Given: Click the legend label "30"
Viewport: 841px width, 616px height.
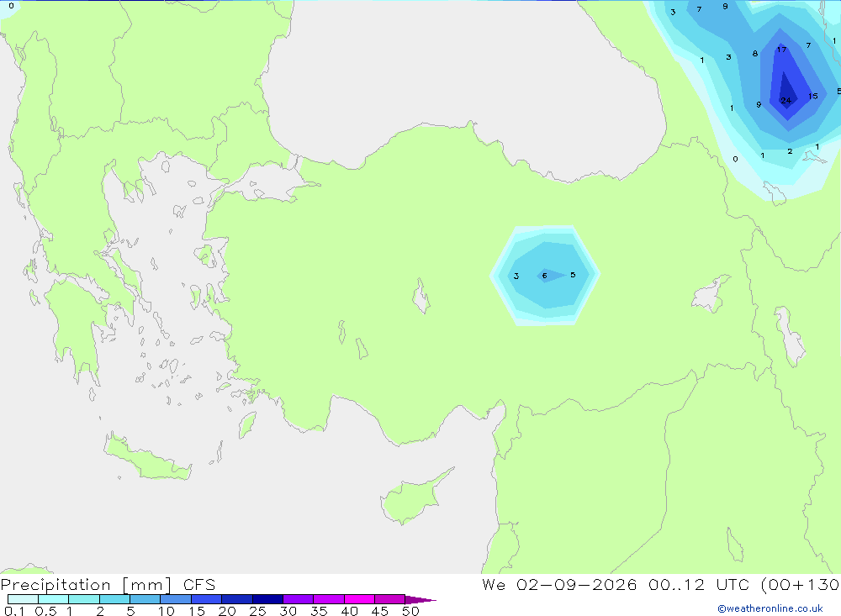Looking at the screenshot, I should pos(288,611).
